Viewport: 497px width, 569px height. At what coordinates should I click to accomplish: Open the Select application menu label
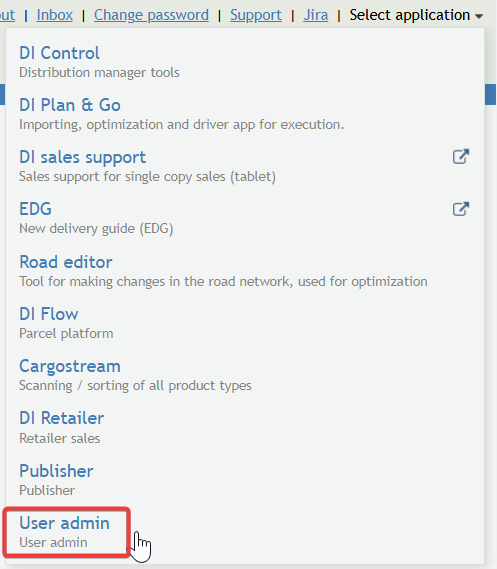(410, 15)
